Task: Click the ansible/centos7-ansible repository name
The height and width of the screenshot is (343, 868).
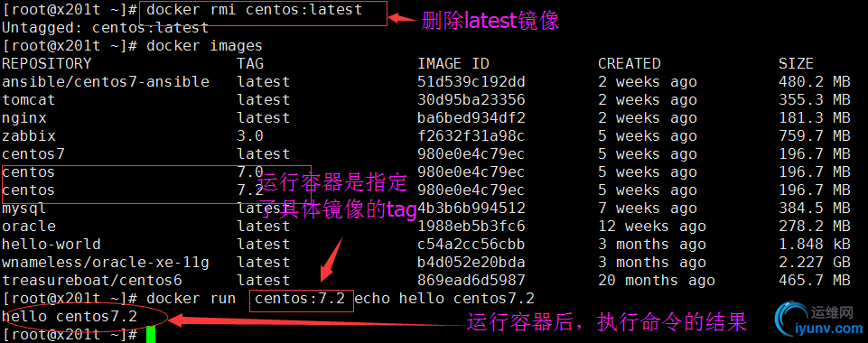Action: pos(106,82)
